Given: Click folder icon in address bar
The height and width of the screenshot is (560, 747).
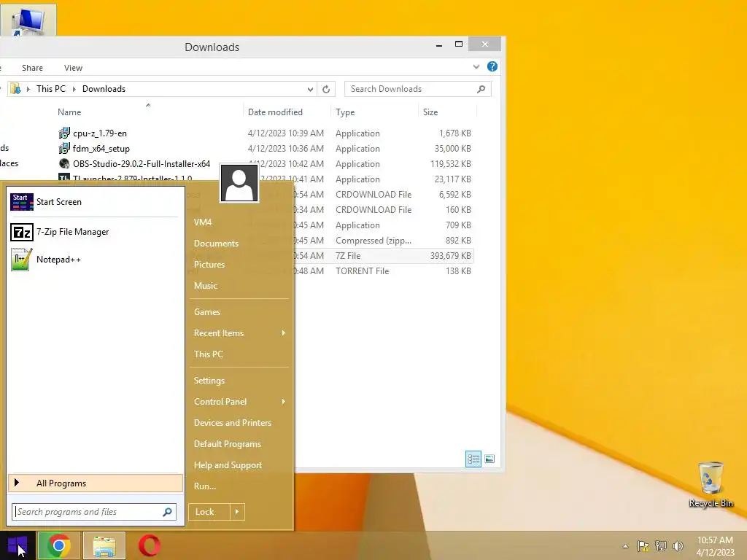Looking at the screenshot, I should pos(16,89).
